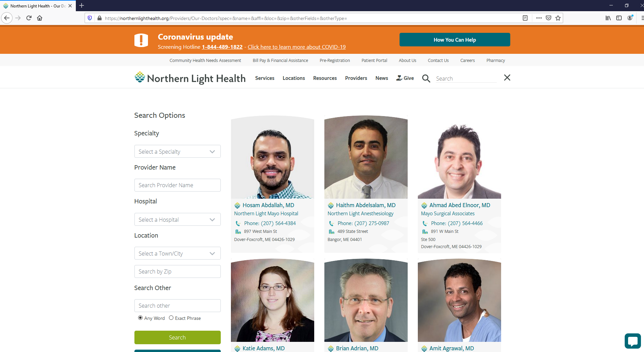Click the How You Can Help button

click(x=455, y=40)
